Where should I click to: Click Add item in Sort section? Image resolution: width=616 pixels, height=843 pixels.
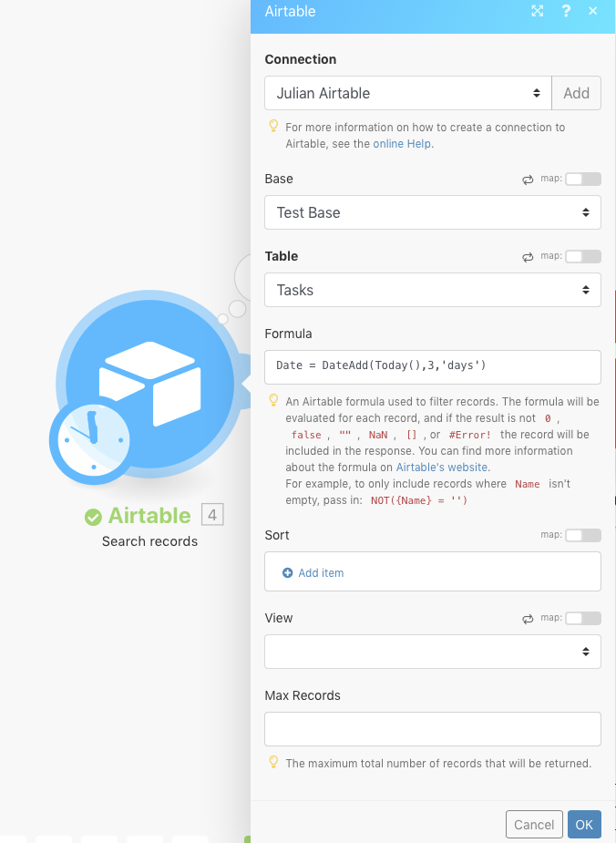pos(321,573)
